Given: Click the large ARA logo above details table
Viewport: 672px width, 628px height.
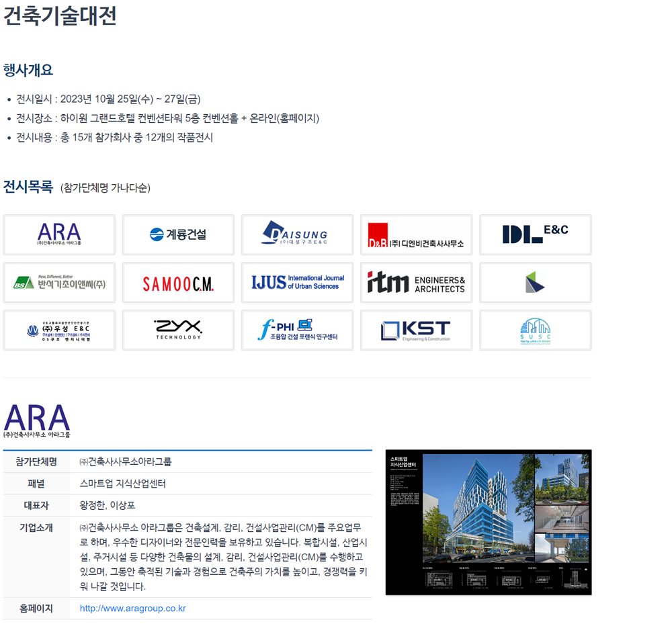Looking at the screenshot, I should point(37,420).
